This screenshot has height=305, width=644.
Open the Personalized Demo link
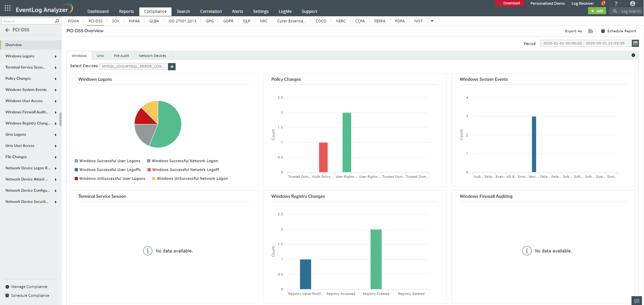(547, 3)
